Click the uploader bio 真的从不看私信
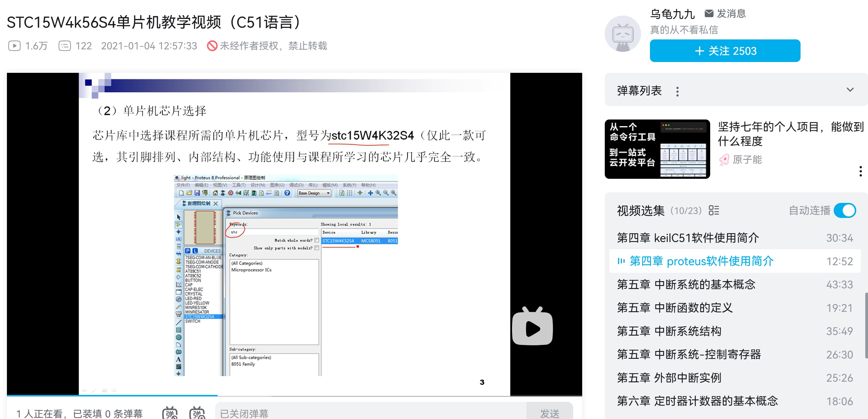The image size is (868, 419). point(684,30)
